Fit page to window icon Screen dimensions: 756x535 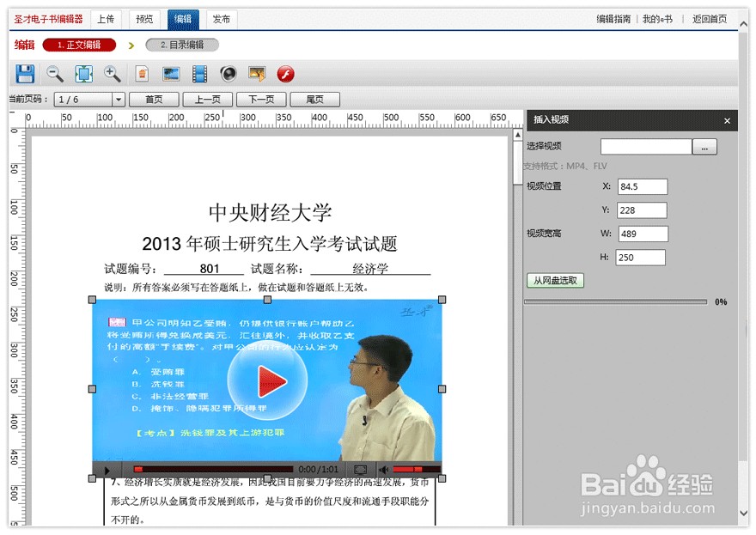(84, 74)
